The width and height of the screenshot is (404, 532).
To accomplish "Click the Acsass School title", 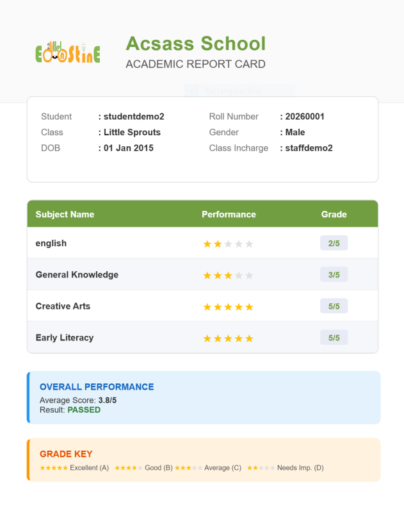I will (x=195, y=44).
